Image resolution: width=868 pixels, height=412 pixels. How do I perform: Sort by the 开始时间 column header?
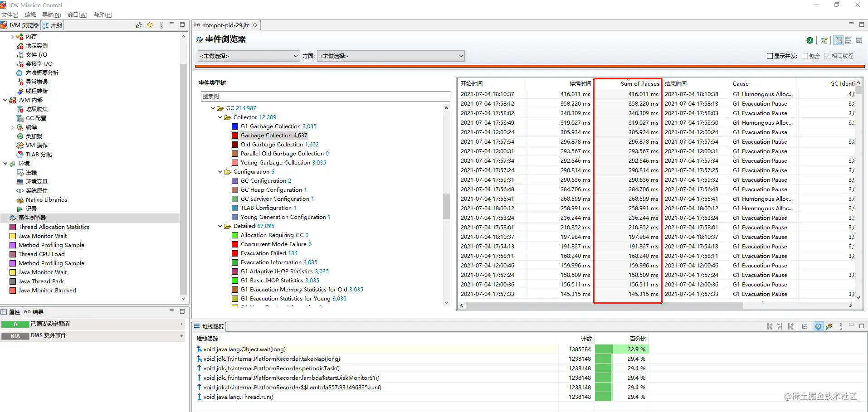coord(492,84)
